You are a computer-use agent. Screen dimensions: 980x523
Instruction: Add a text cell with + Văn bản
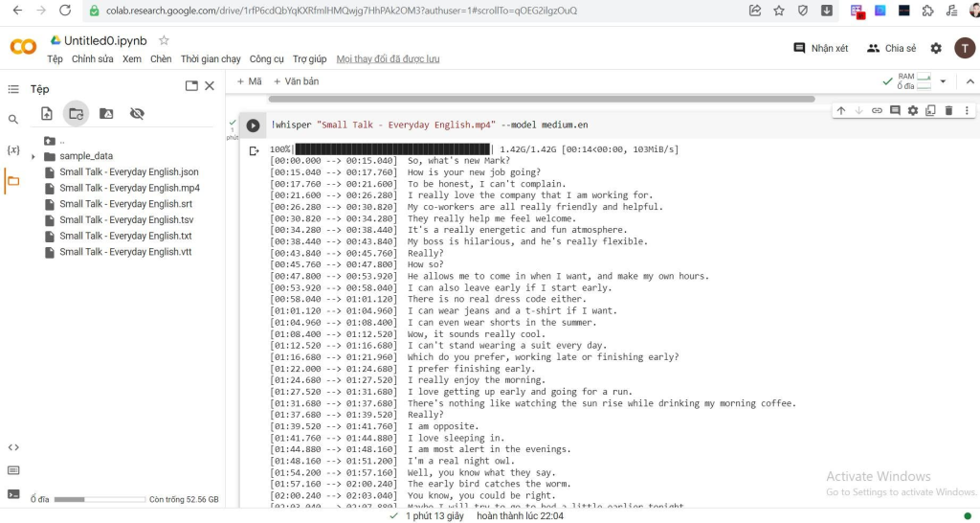(297, 81)
